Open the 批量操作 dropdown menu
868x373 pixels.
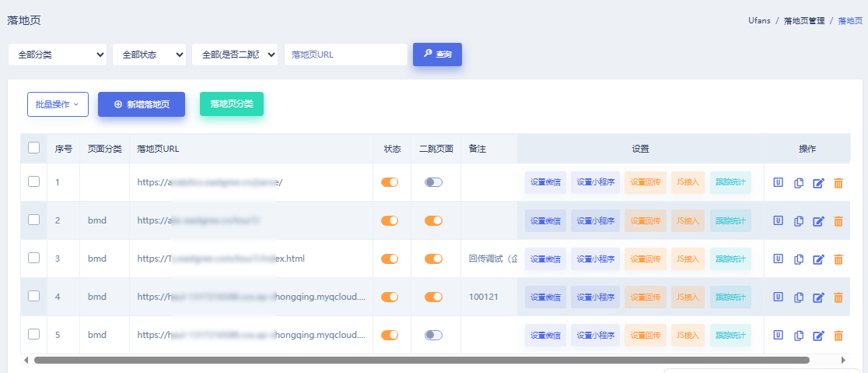coord(58,104)
